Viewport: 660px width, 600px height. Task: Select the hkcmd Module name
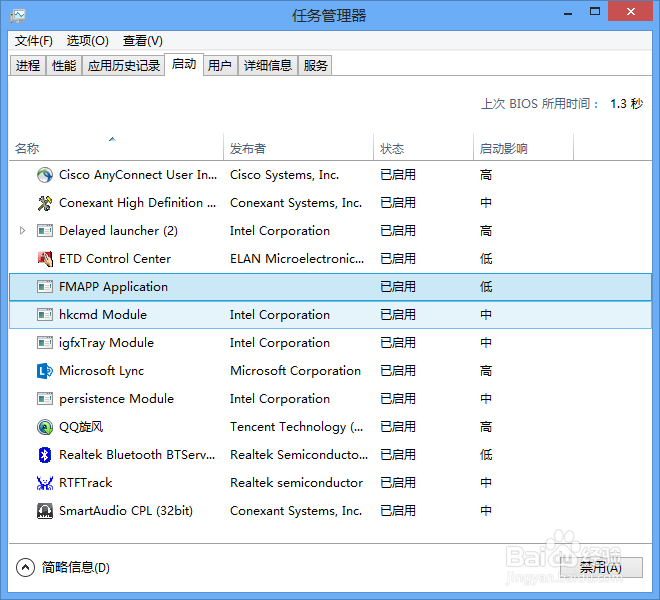coord(103,315)
